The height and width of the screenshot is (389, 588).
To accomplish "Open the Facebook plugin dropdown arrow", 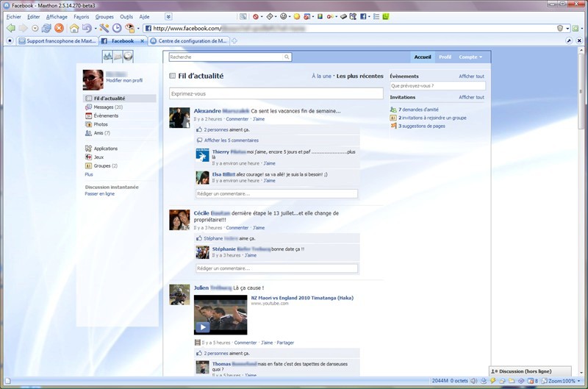I will pyautogui.click(x=369, y=17).
